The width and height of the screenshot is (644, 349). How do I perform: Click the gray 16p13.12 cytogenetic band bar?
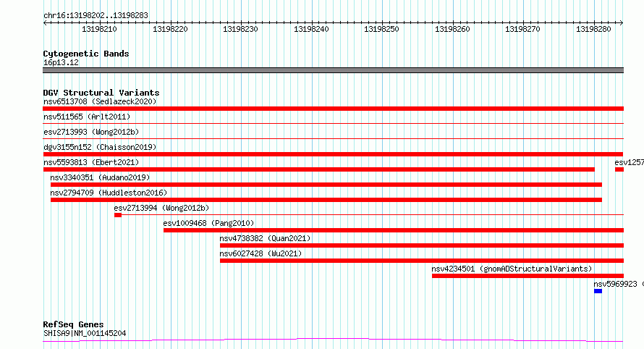tap(333, 70)
